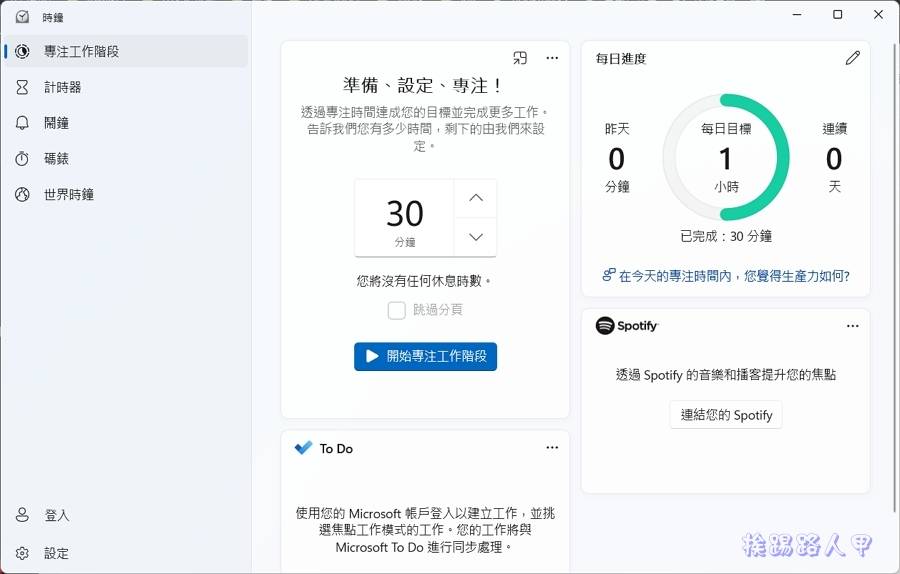Click the daily goal progress ring

click(x=726, y=158)
